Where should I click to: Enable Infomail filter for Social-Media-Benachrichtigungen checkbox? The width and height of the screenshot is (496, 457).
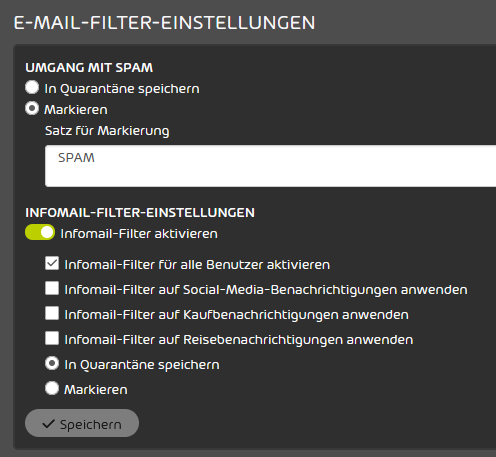click(52, 288)
